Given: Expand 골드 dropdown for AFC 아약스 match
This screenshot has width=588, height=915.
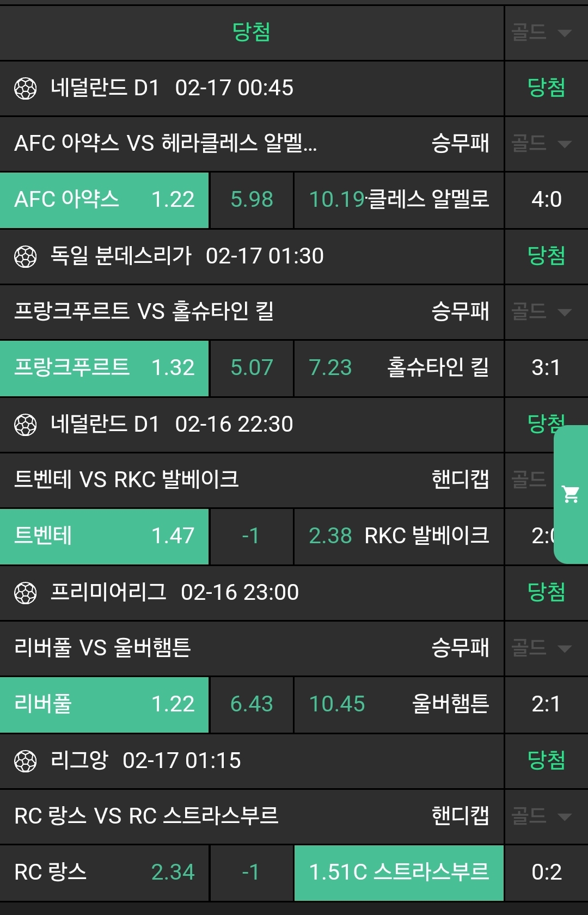Looking at the screenshot, I should click(542, 144).
